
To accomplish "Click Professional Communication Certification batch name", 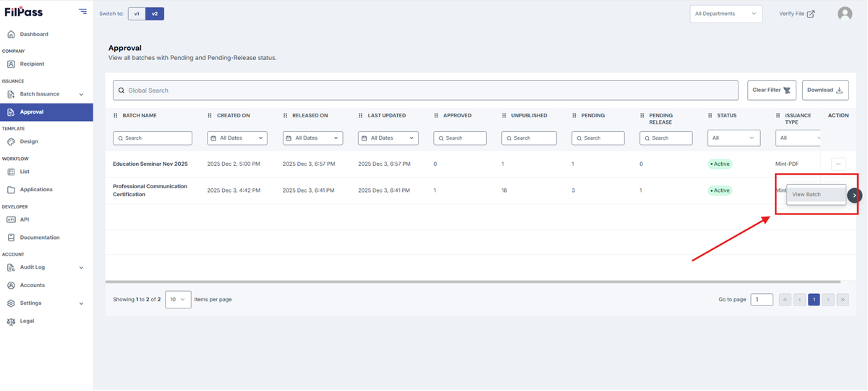I will (x=150, y=190).
